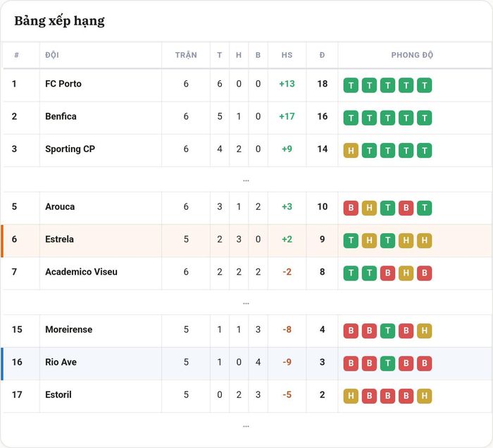The image size is (493, 448).
Task: Expand hidden rows between Sporting CP and Arouca
Action: coord(246,180)
